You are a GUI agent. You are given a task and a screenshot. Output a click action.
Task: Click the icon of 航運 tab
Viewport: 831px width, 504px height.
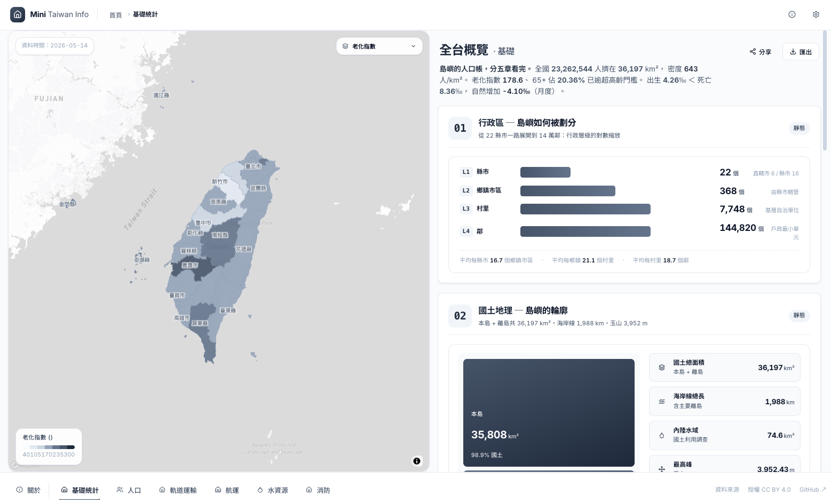(x=218, y=490)
